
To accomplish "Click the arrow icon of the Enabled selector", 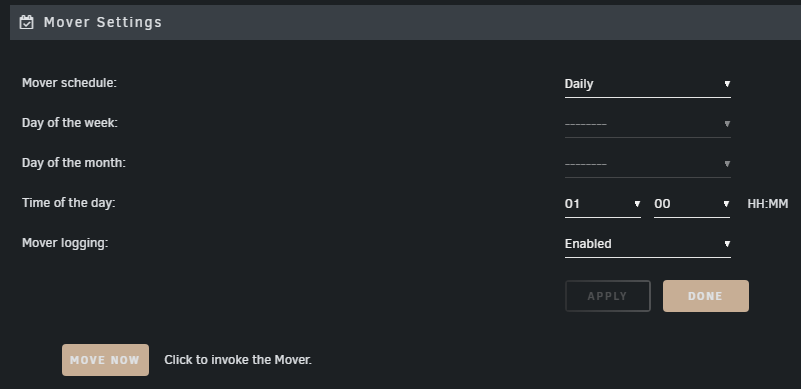I will (727, 244).
